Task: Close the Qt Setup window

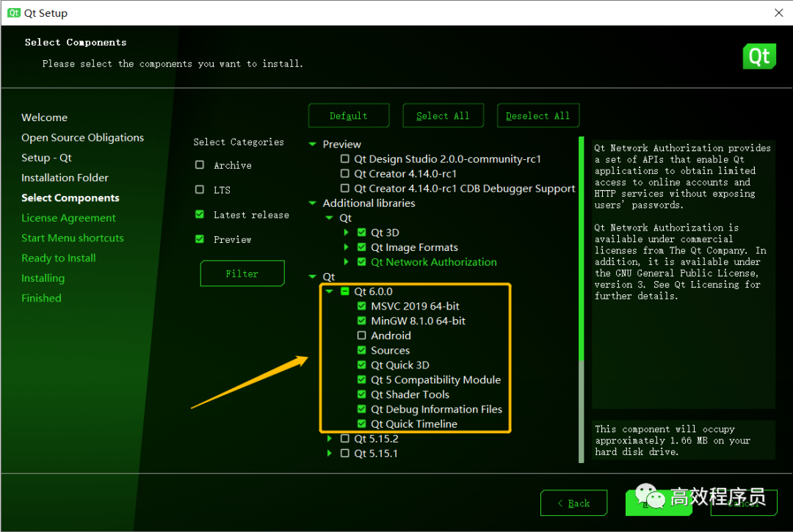Action: coord(779,13)
